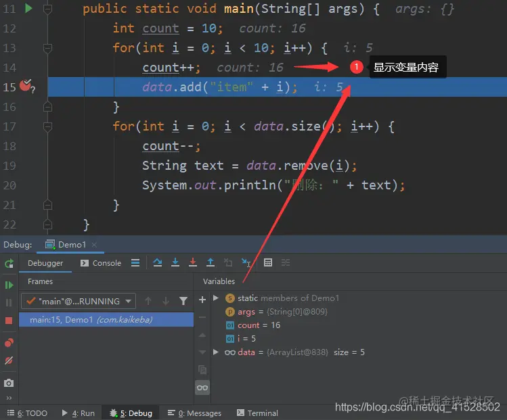Click the camera thread dump icon
The height and width of the screenshot is (420, 507).
point(9,383)
